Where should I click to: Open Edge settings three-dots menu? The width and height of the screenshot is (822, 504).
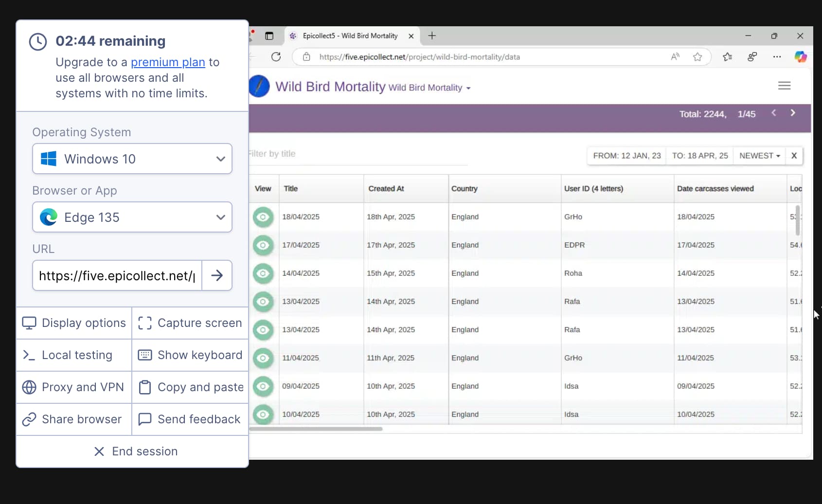(777, 57)
